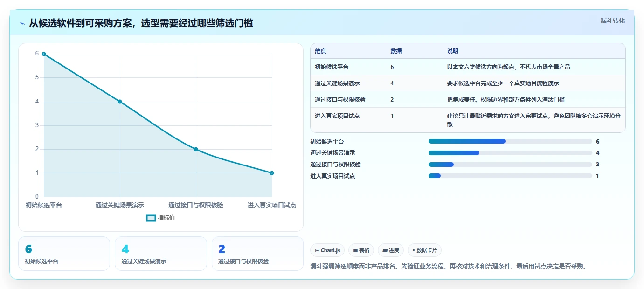The width and height of the screenshot is (644, 289).
Task: Click the chart data point at value 4
Action: [x=120, y=102]
